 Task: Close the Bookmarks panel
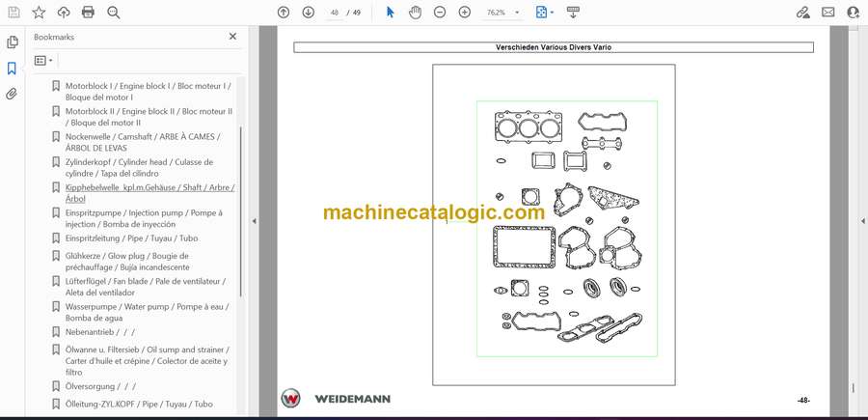click(x=232, y=37)
